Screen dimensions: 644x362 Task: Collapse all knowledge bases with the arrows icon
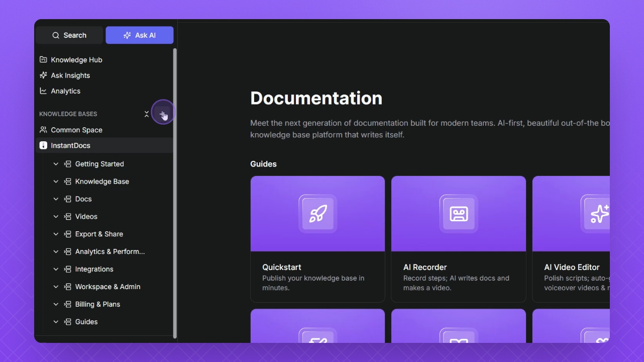pyautogui.click(x=147, y=114)
